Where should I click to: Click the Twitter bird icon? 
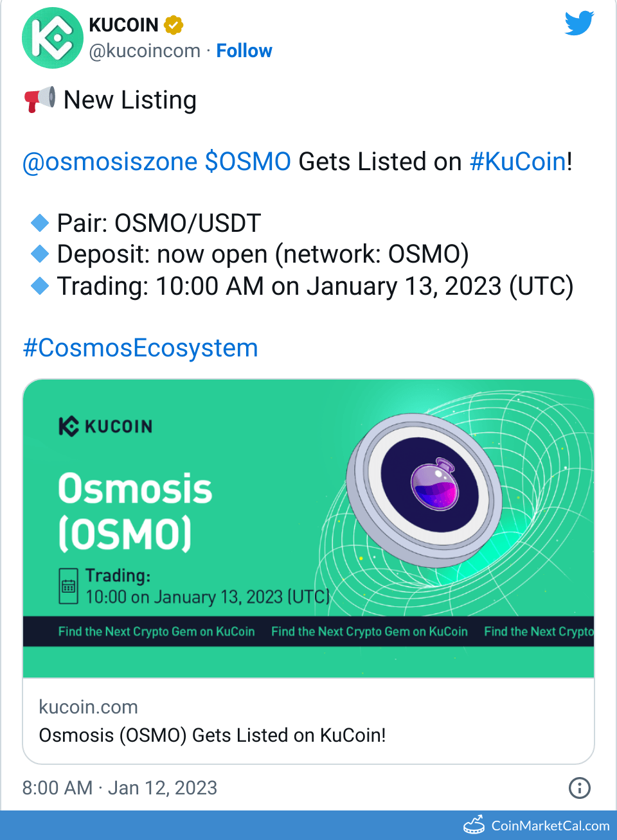pyautogui.click(x=579, y=23)
